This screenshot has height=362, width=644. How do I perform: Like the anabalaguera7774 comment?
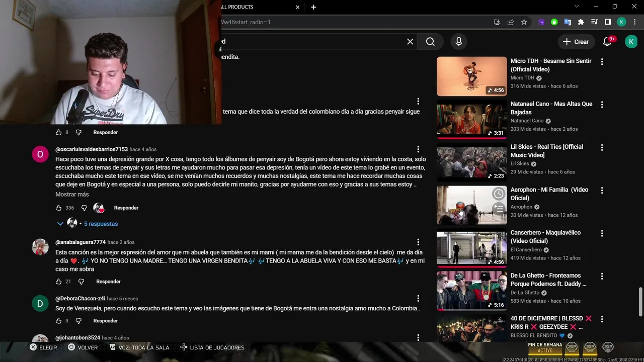[58, 282]
